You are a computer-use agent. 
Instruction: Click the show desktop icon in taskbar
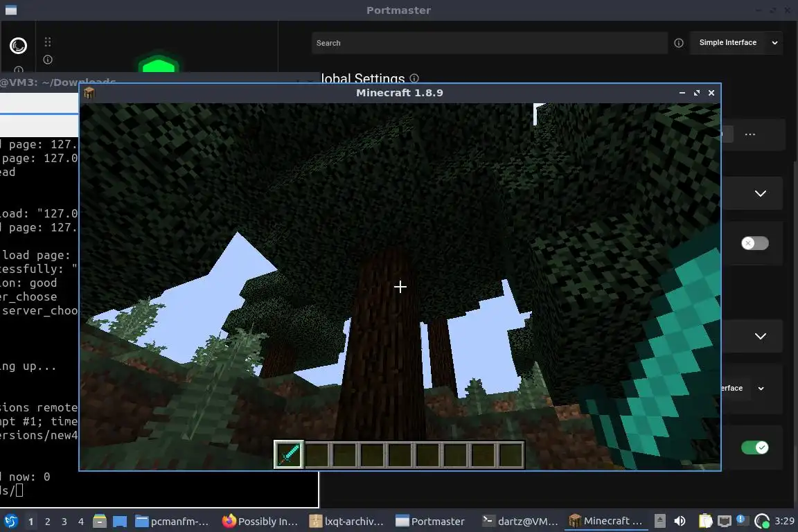(x=120, y=522)
